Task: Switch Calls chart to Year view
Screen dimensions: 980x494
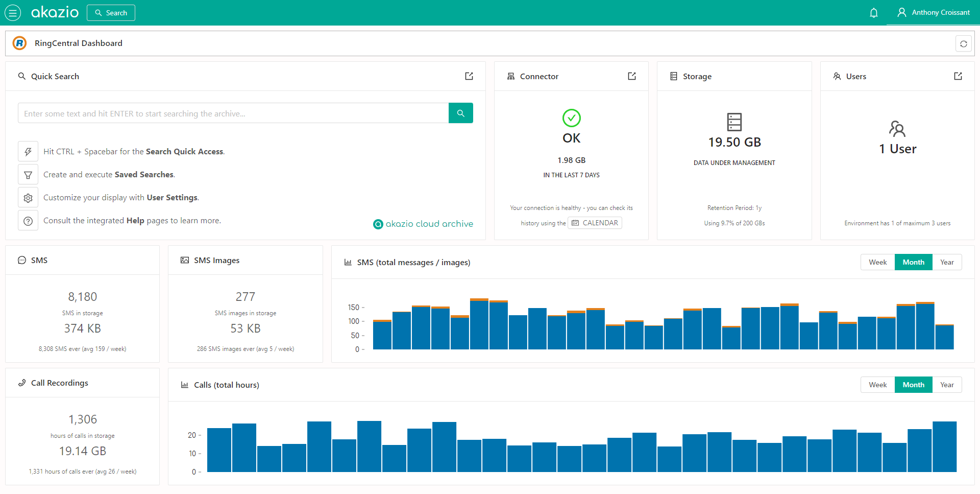Action: 947,384
